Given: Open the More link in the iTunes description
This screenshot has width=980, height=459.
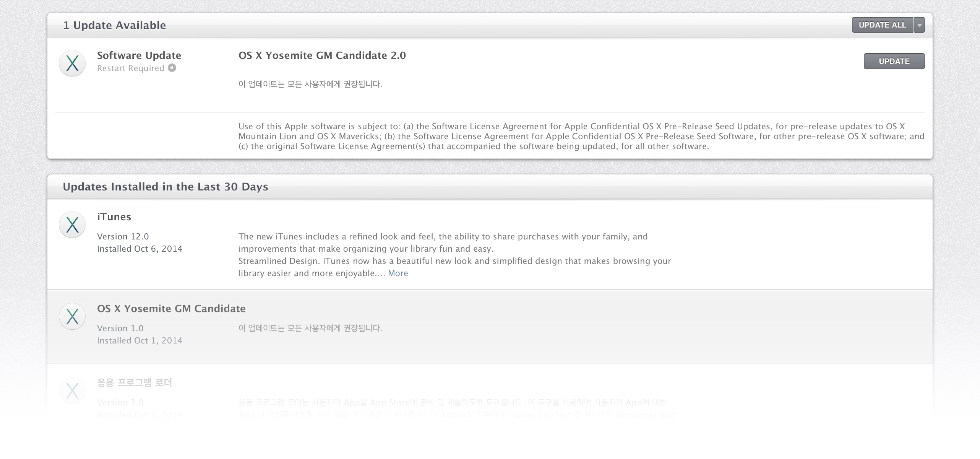Looking at the screenshot, I should click(x=398, y=273).
